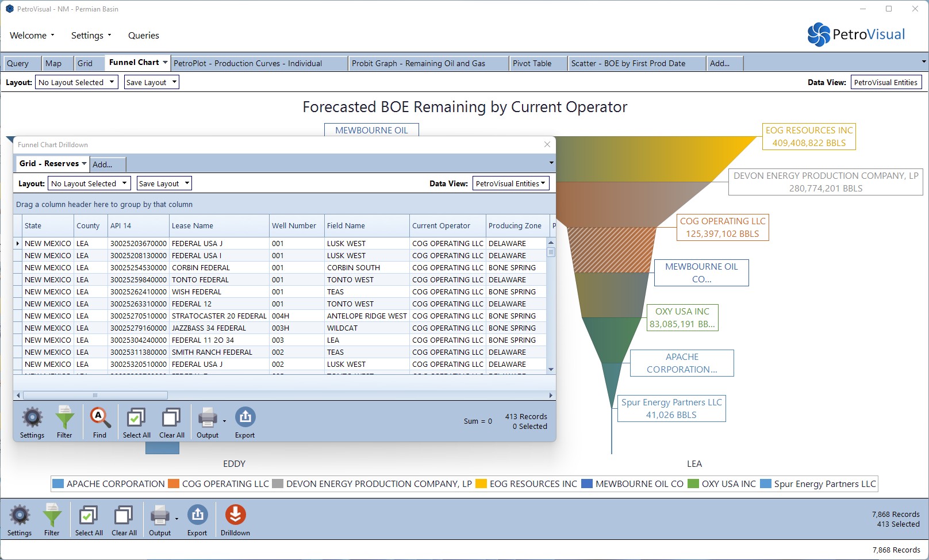929x560 pixels.
Task: Click the Export icon in main toolbar
Action: pos(197,515)
